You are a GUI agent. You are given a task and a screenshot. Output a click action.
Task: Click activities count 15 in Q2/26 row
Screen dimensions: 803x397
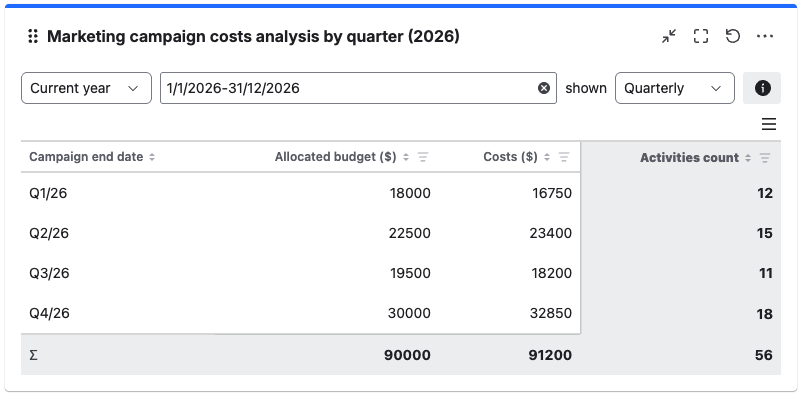click(765, 233)
